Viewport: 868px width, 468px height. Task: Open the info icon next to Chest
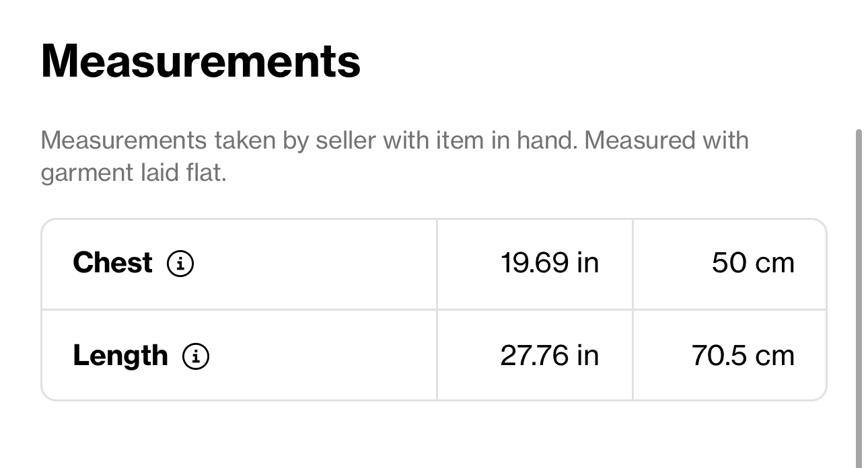tap(180, 264)
